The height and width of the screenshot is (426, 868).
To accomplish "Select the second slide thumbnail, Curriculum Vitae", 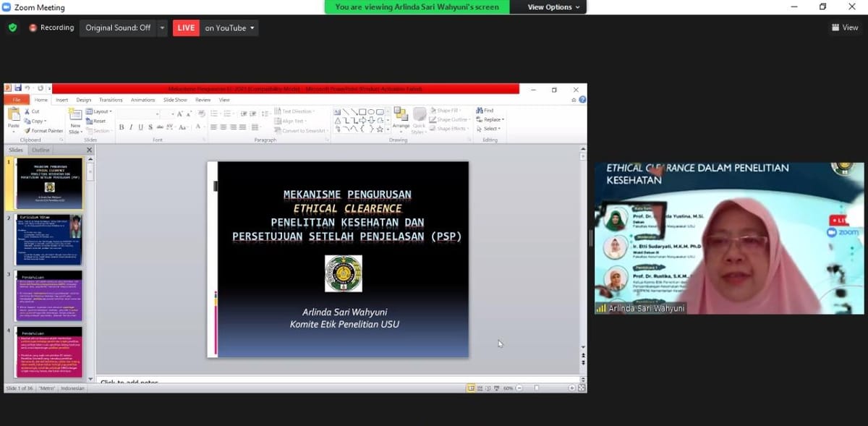I will click(x=49, y=240).
